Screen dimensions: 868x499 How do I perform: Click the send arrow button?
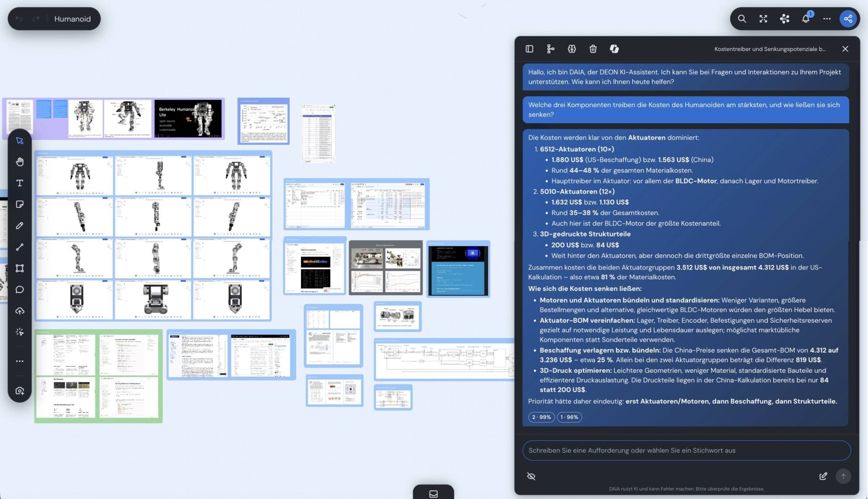[843, 476]
